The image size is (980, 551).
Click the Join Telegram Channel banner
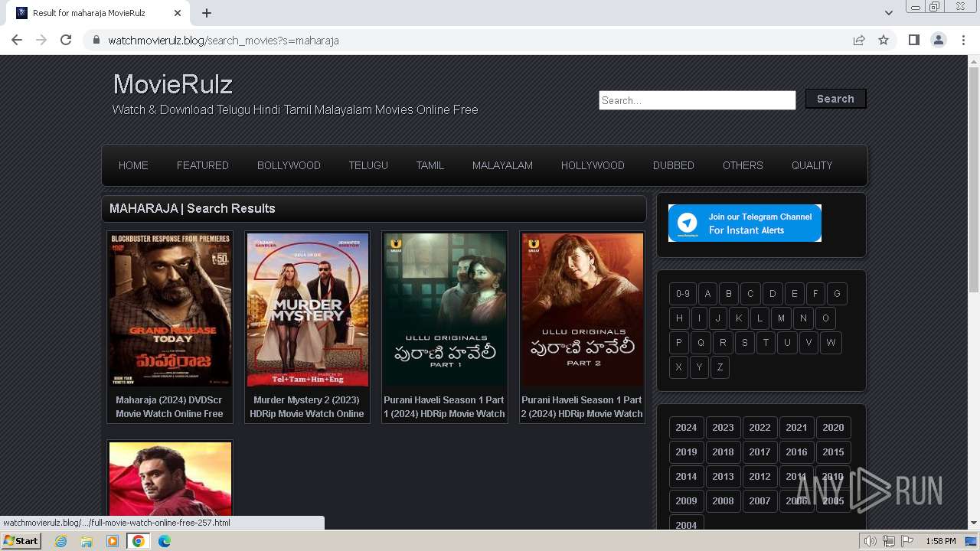(745, 223)
